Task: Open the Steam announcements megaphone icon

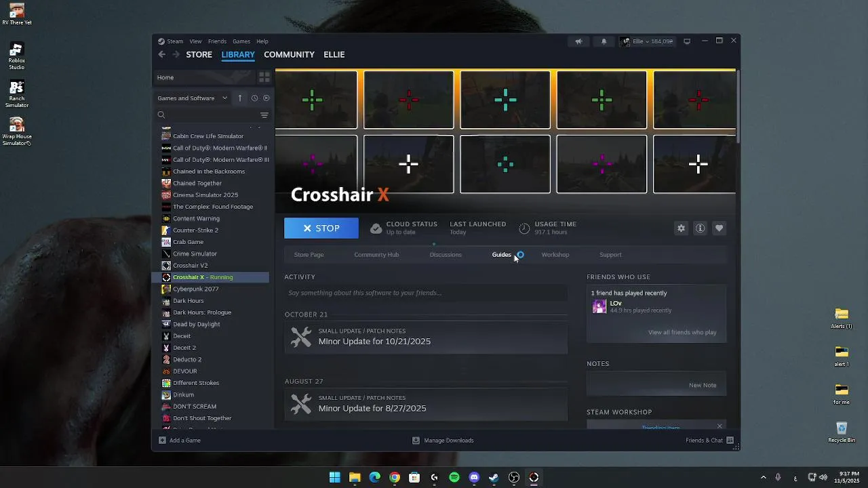Action: 578,41
